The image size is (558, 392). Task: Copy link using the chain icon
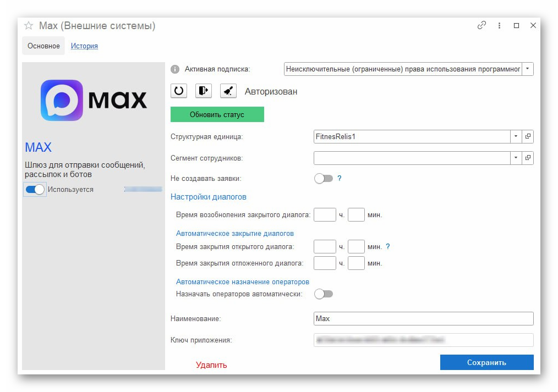coord(482,25)
